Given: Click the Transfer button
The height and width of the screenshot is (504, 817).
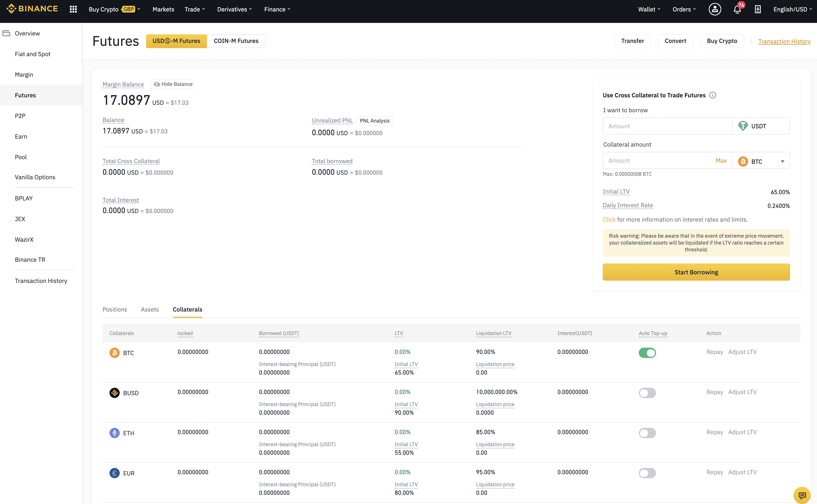Looking at the screenshot, I should click(632, 41).
